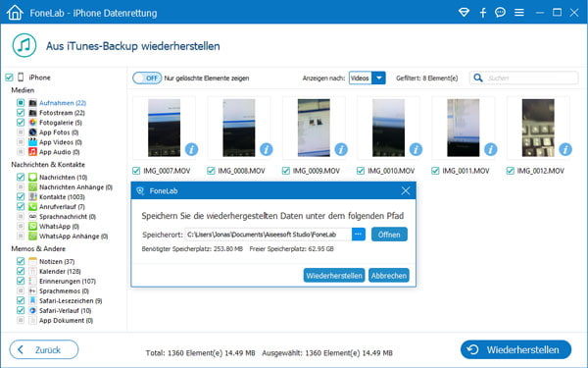Screen dimensions: 588x368
Task: Show info for IMG_0009.MOV
Action: point(341,149)
